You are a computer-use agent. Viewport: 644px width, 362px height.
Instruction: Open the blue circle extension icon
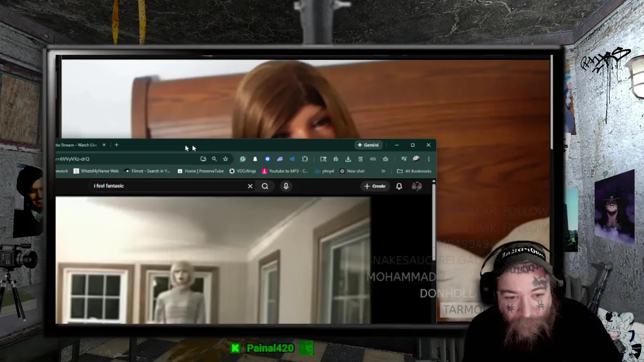(x=267, y=159)
